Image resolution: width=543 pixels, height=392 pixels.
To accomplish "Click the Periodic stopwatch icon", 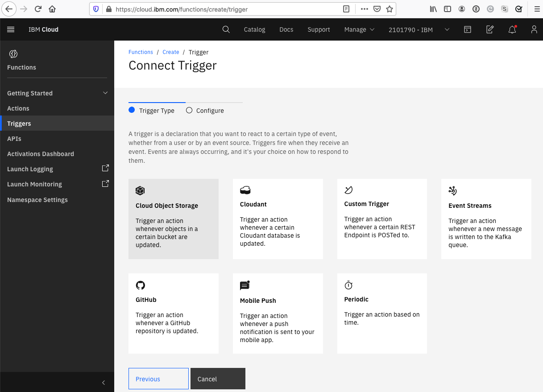I will [348, 285].
